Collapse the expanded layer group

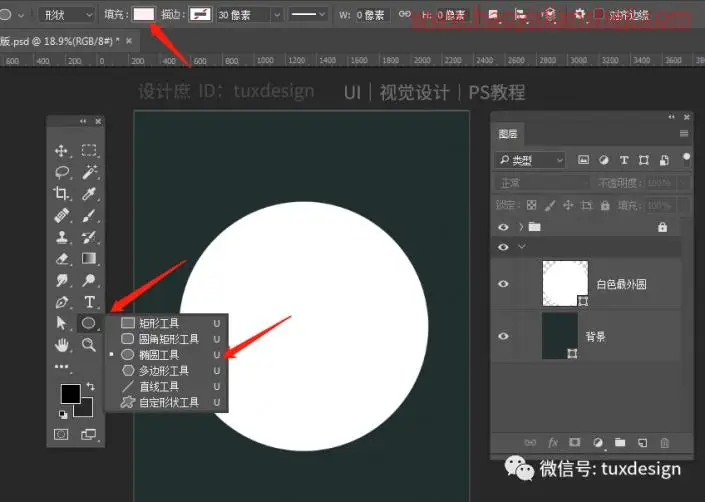(x=522, y=246)
